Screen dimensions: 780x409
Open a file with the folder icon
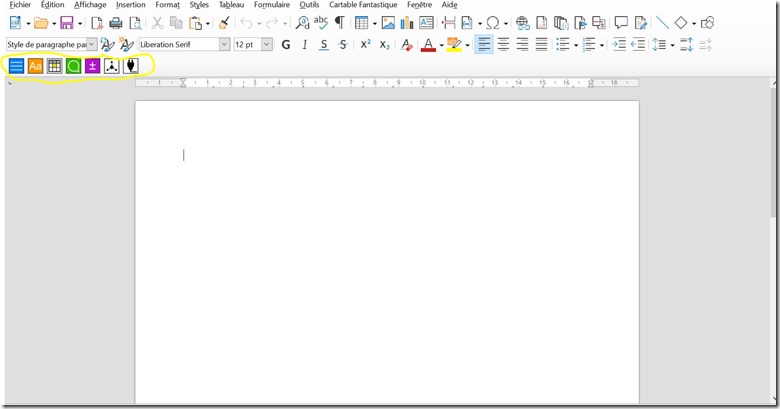pos(41,23)
